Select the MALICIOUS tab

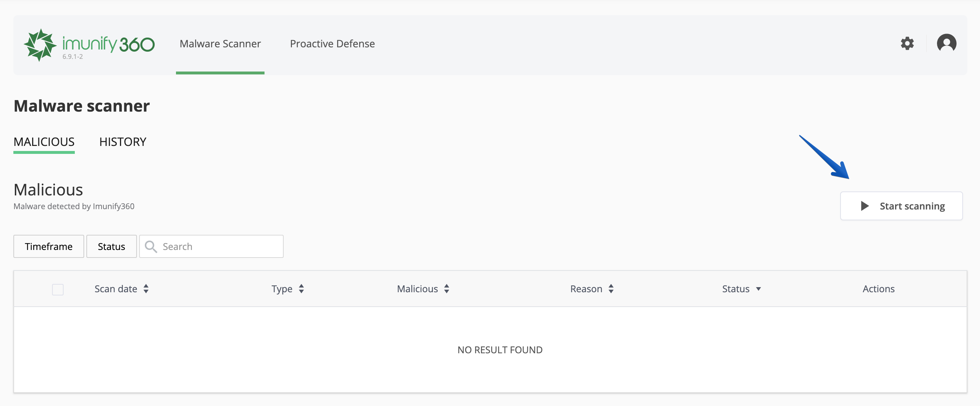click(x=44, y=142)
